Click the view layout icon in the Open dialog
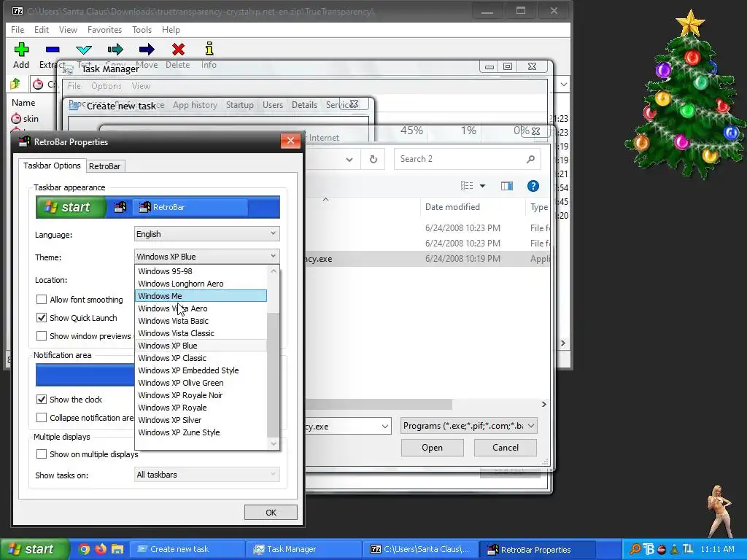 click(467, 186)
